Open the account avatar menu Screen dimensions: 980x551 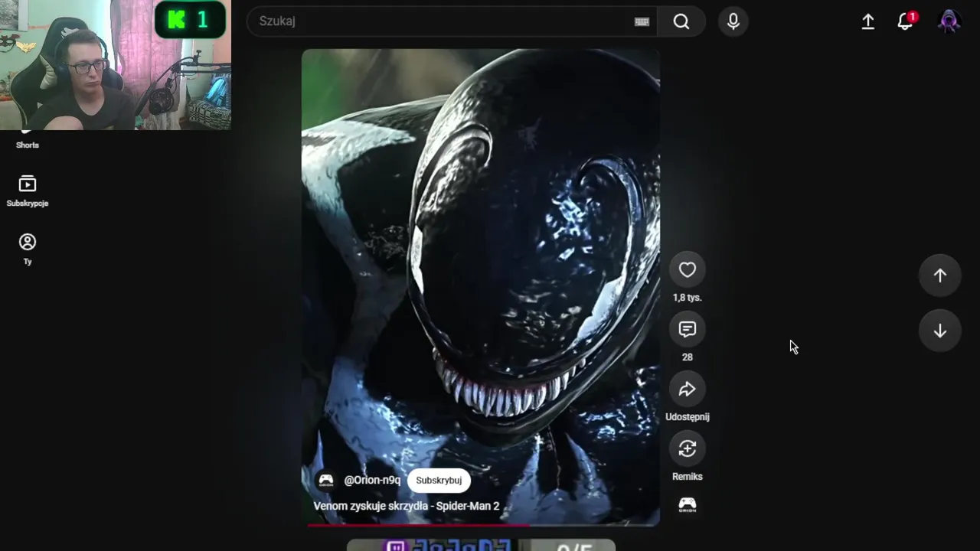[x=949, y=21]
